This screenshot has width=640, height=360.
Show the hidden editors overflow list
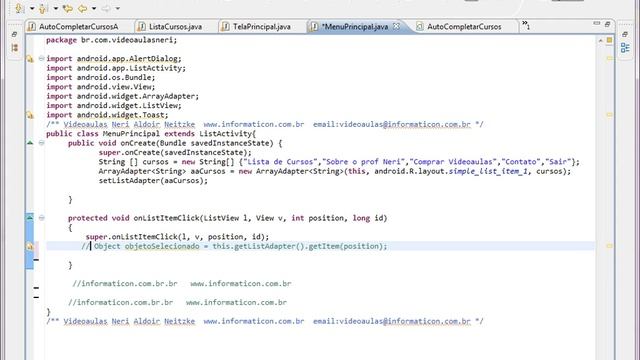[526, 25]
